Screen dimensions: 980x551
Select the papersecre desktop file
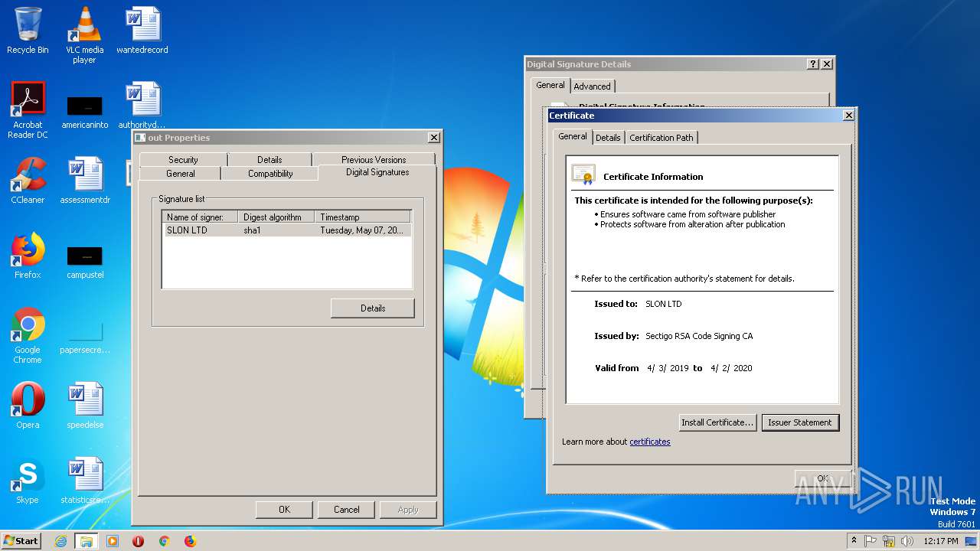click(x=85, y=337)
